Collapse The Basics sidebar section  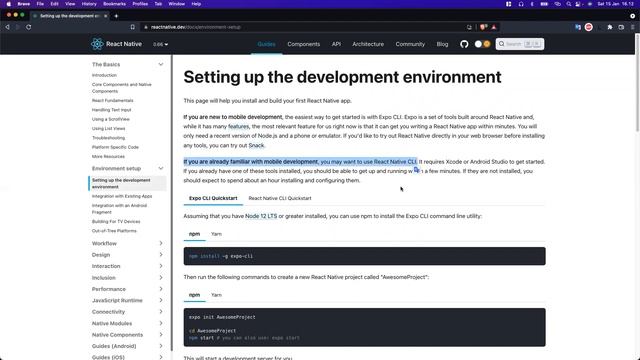click(161, 64)
